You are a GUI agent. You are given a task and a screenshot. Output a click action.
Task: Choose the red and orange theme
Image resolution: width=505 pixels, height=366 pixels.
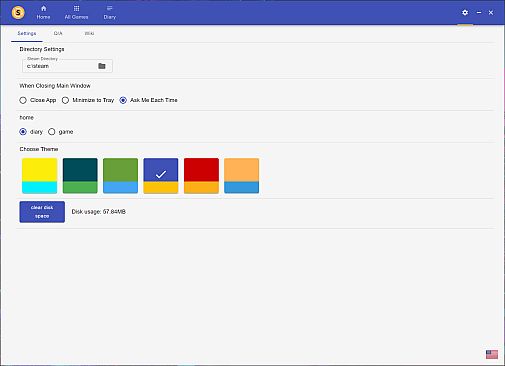[201, 176]
